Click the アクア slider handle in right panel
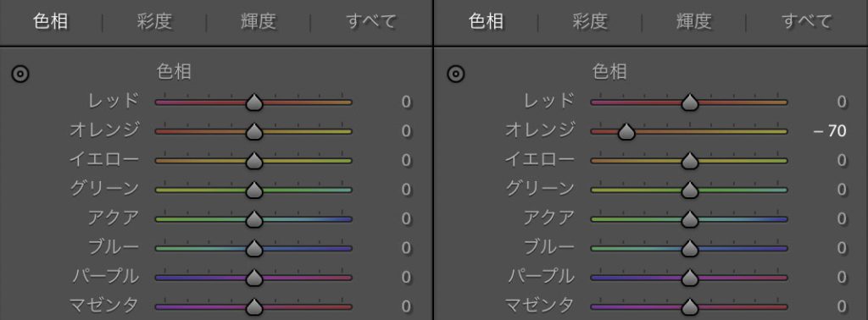Viewport: 868px width, 320px height. 690,219
